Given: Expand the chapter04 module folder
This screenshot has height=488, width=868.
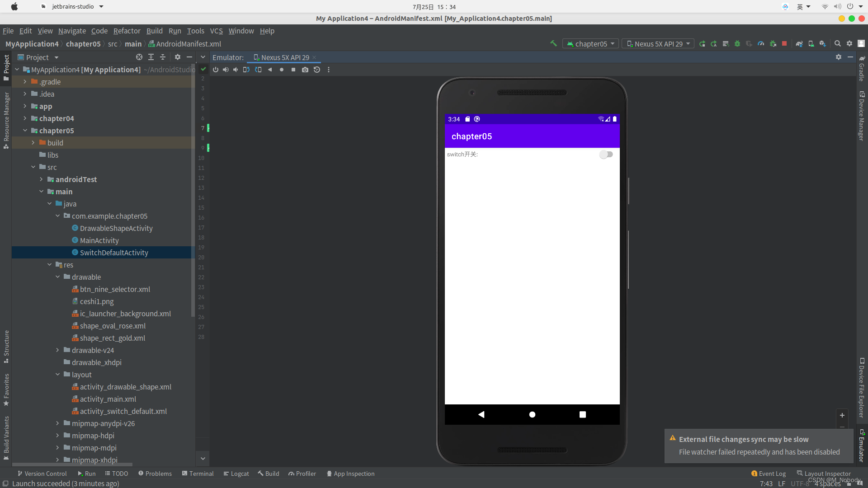Looking at the screenshot, I should click(25, 118).
